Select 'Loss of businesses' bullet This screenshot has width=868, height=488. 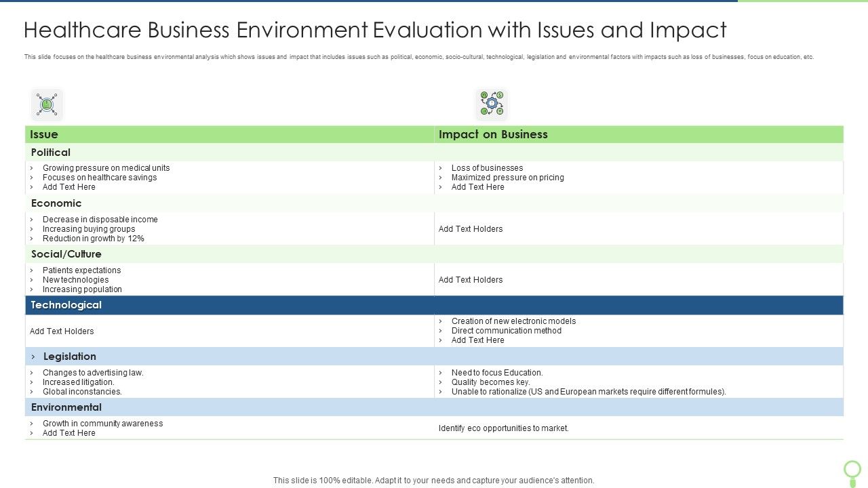pos(487,168)
